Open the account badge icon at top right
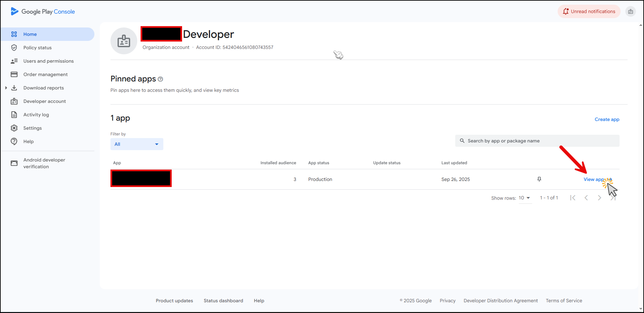 pos(631,11)
